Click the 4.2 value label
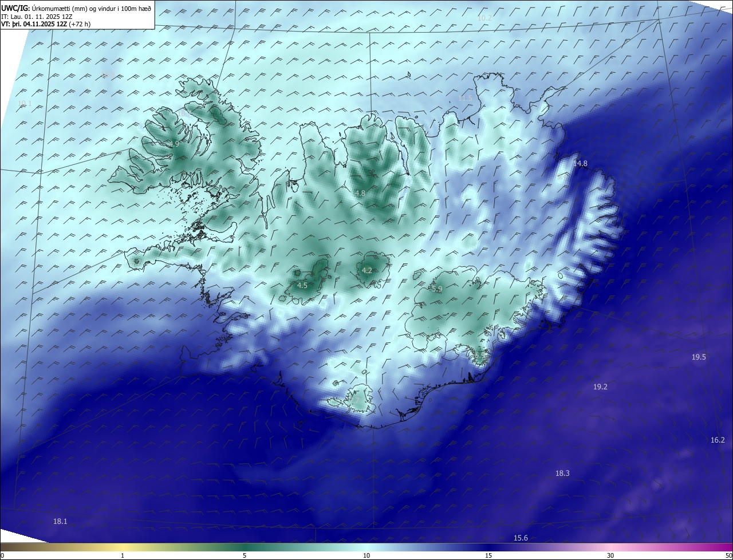This screenshot has width=733, height=560. point(367,271)
